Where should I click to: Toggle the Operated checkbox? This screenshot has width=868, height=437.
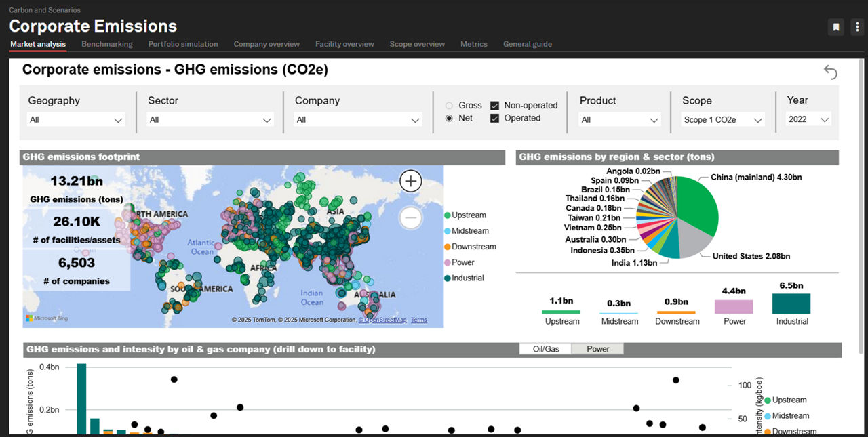495,118
